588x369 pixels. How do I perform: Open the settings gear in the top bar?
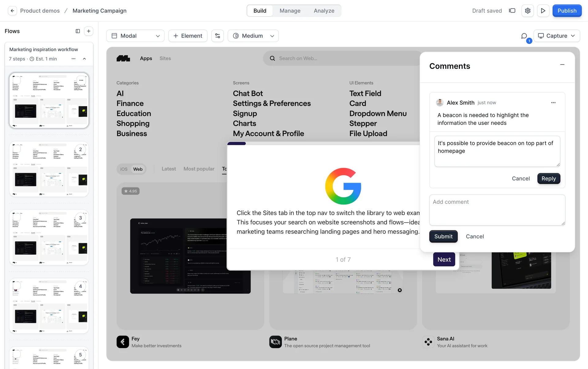(x=527, y=11)
